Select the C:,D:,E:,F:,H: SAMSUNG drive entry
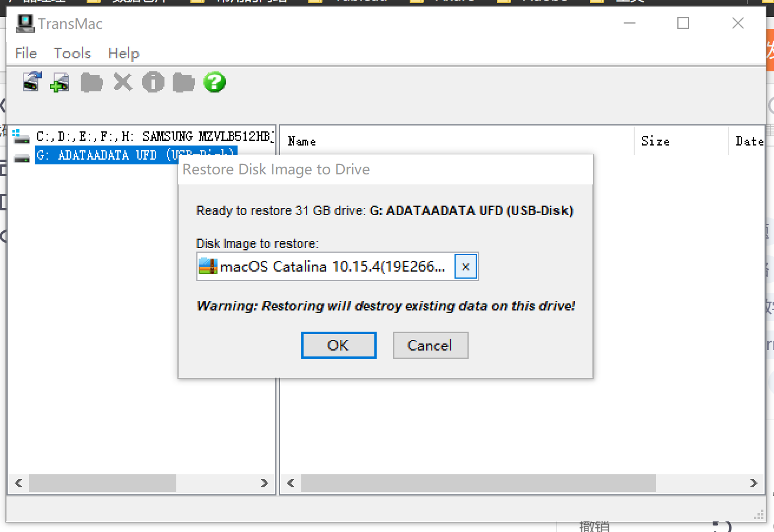 coord(156,137)
